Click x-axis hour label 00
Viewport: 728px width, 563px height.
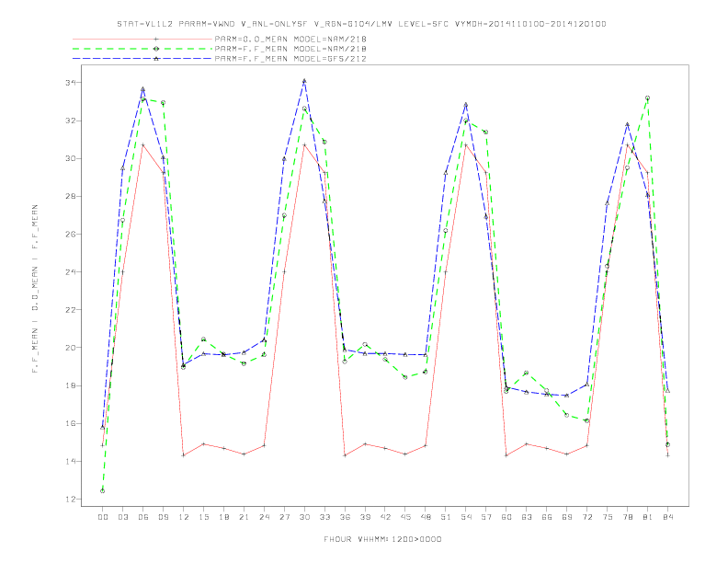[x=103, y=517]
